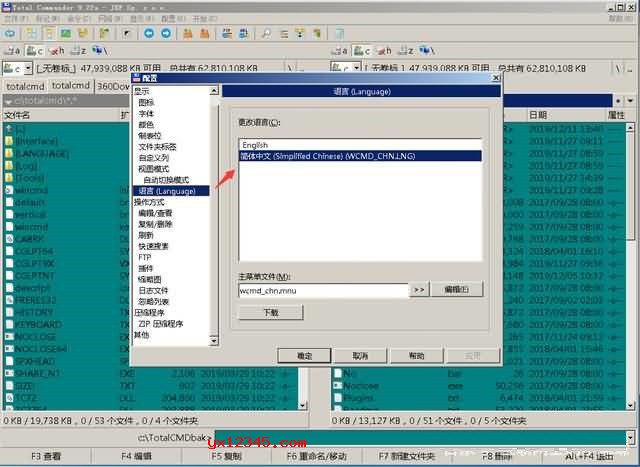The height and width of the screenshot is (467, 640).
Task: Click the 帮助 help button in dialog
Action: (417, 356)
